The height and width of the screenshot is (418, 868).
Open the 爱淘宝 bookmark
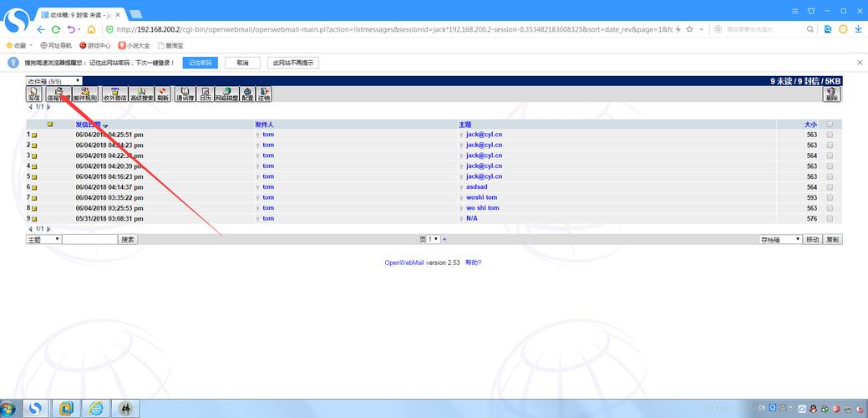[x=170, y=45]
